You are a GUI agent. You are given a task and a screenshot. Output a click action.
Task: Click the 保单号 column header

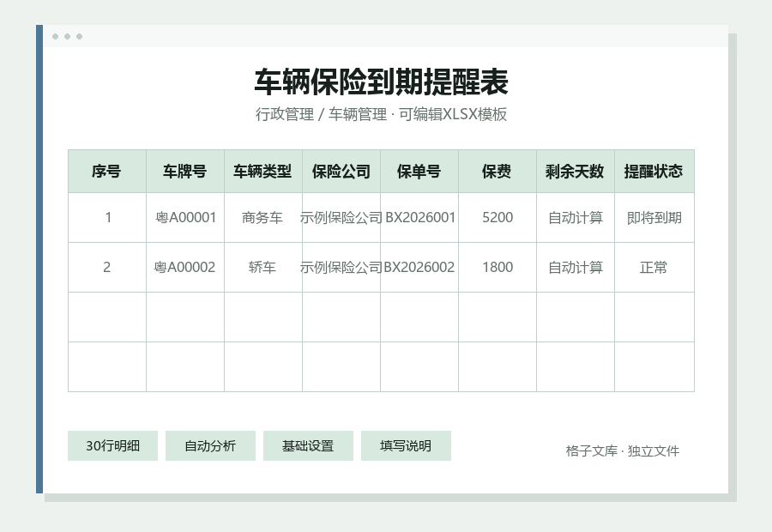click(419, 172)
